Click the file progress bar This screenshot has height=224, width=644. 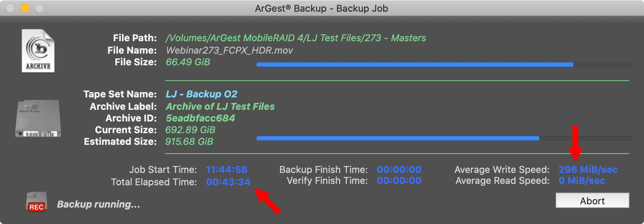(444, 65)
